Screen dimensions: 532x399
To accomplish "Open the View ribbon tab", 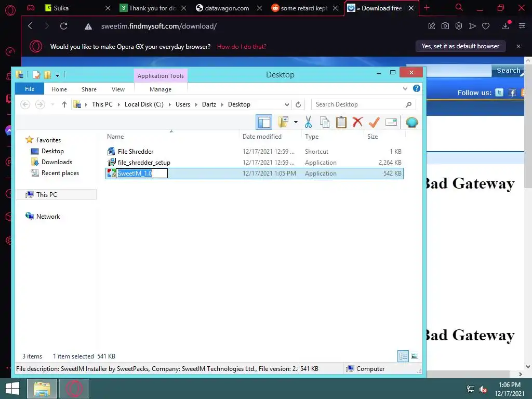I will [118, 89].
